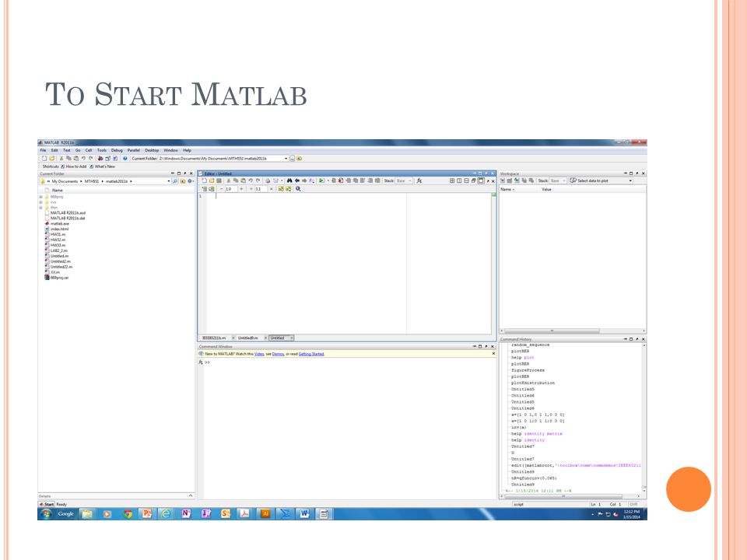
Task: Split editor top/bottom layout icon
Action: click(466, 180)
